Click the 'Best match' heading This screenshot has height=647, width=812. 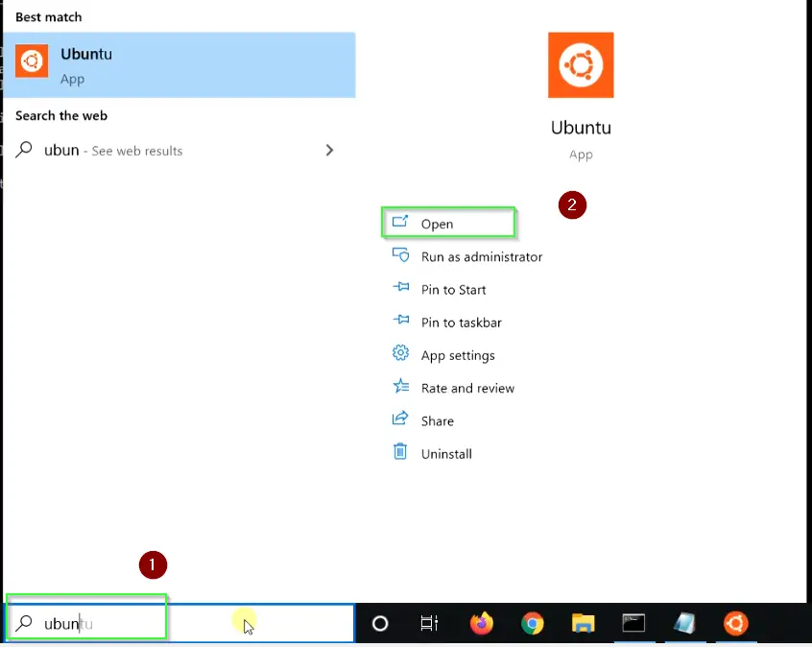[49, 17]
